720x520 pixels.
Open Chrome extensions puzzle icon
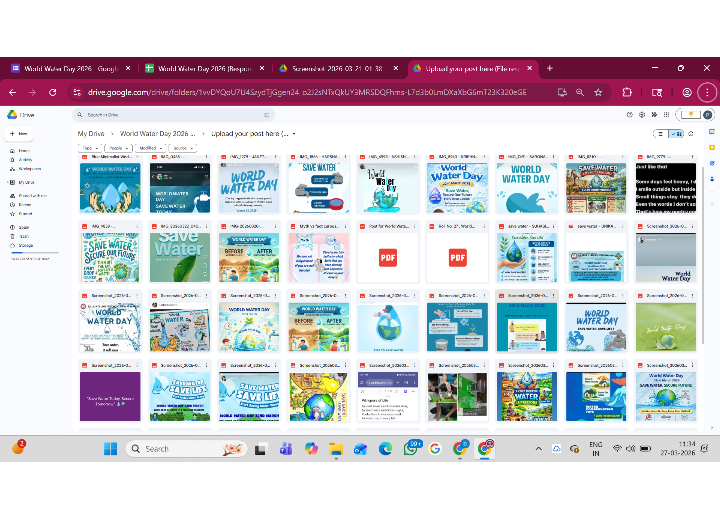pyautogui.click(x=627, y=92)
